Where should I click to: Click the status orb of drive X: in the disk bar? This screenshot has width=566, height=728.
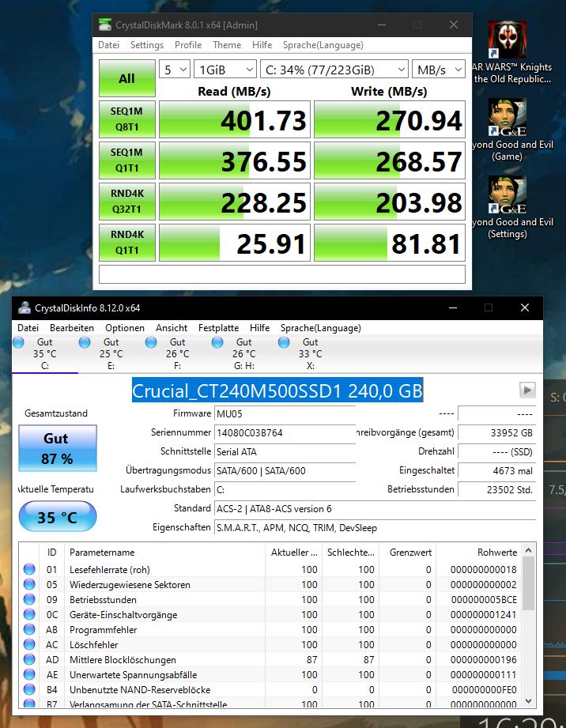[x=284, y=342]
